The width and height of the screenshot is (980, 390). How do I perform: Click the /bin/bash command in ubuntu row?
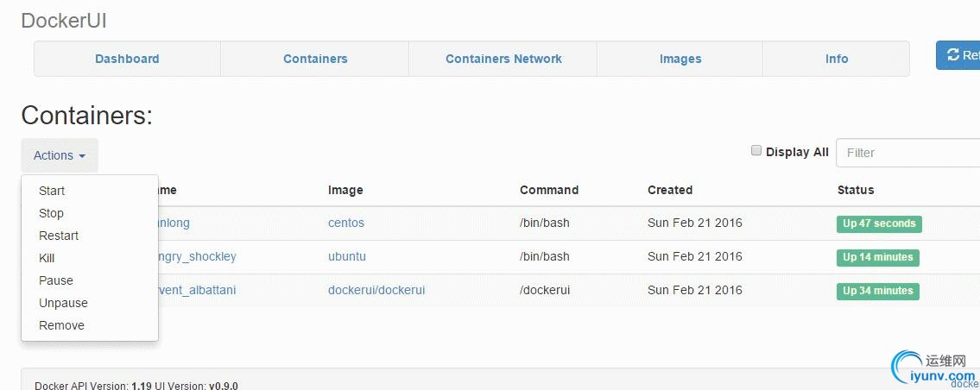[x=544, y=256]
